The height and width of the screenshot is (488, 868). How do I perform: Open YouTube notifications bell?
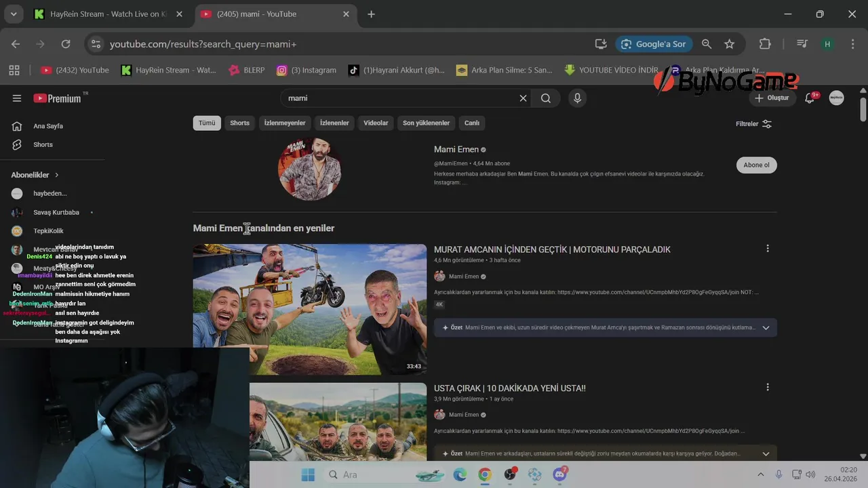[810, 98]
